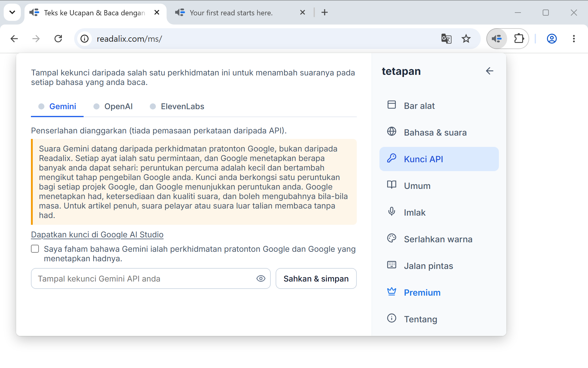This screenshot has height=368, width=588.
Task: Switch to the ElevenLabs provider tab
Action: coord(177,106)
